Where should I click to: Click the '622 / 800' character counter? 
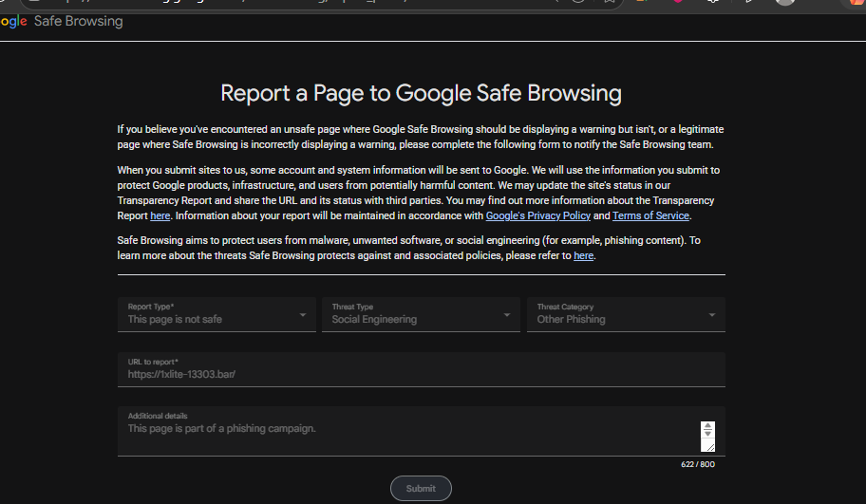click(698, 464)
